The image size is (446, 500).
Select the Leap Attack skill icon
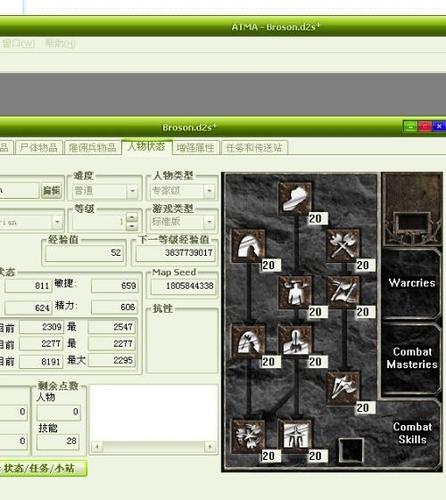pyautogui.click(x=248, y=342)
